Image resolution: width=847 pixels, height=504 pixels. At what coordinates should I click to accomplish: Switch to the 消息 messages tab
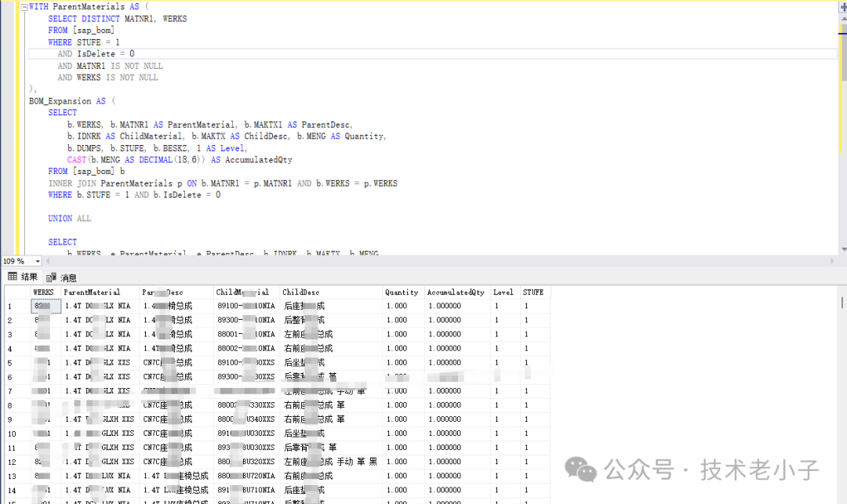click(x=68, y=277)
